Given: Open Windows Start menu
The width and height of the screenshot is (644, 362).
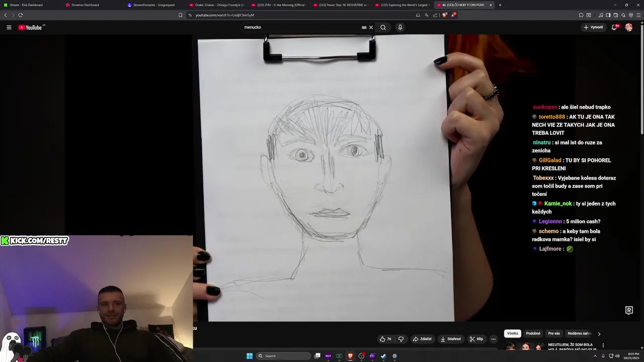Looking at the screenshot, I should tap(249, 356).
